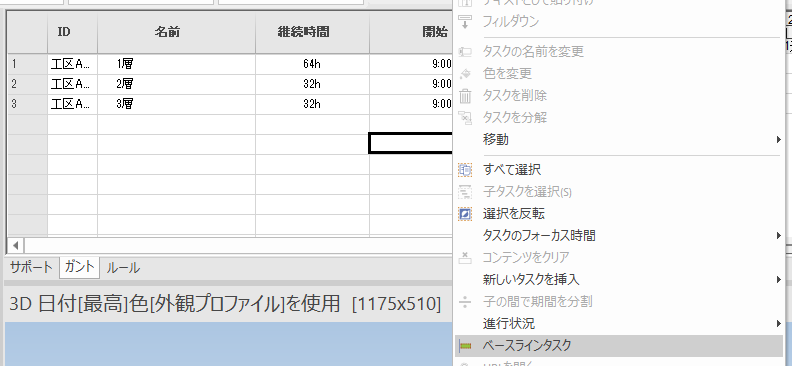792x366 pixels.
Task: Click the invert selection icon
Action: click(x=465, y=214)
